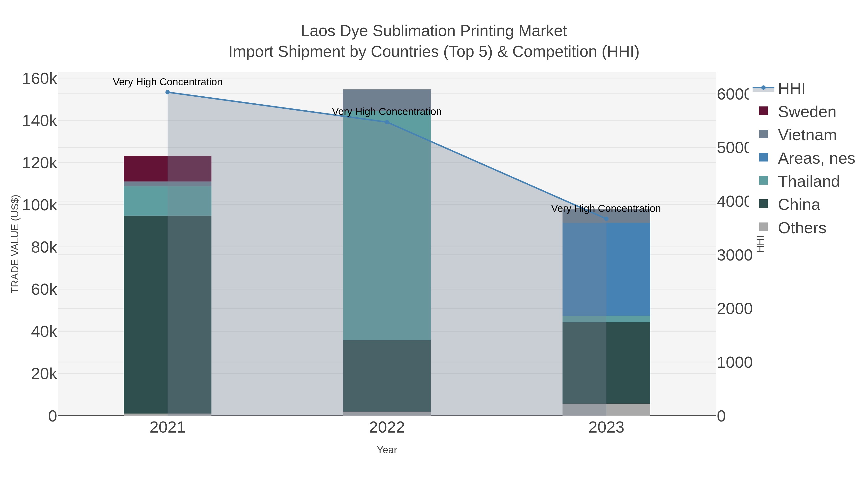868x488 pixels.
Task: Toggle the HHI legend entry
Action: click(x=779, y=88)
